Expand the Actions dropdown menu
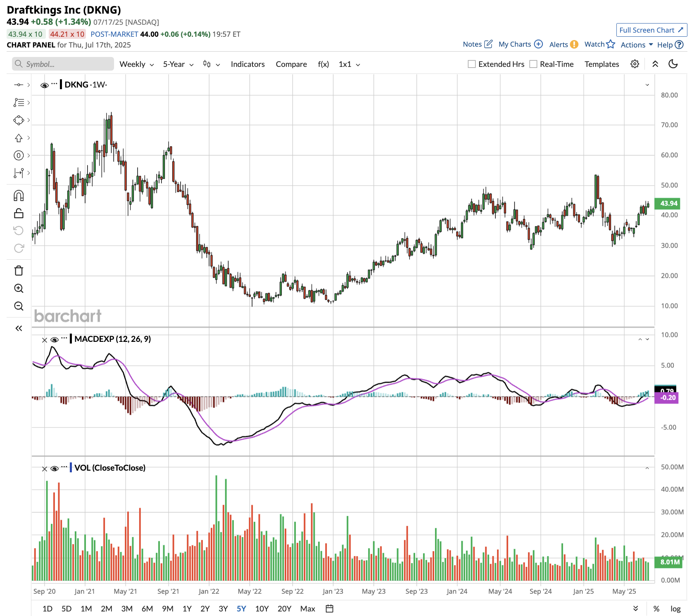This screenshot has width=699, height=616. tap(637, 45)
